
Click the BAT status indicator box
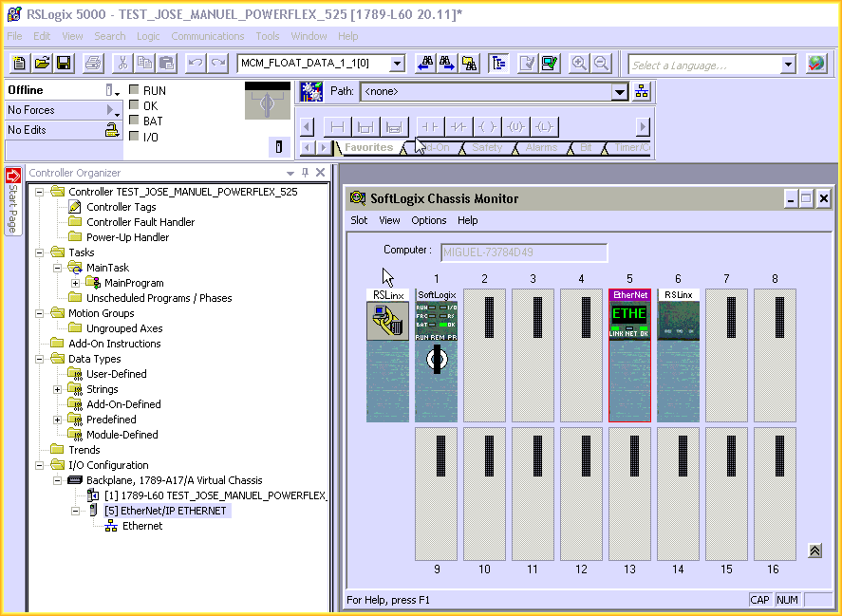point(134,121)
